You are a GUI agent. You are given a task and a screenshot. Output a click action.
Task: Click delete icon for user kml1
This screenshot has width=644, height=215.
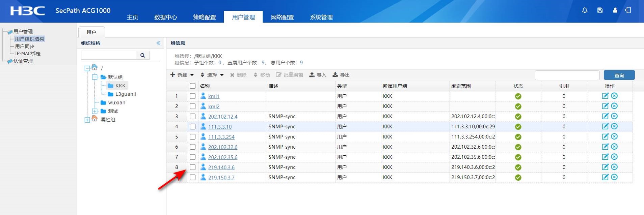click(614, 96)
